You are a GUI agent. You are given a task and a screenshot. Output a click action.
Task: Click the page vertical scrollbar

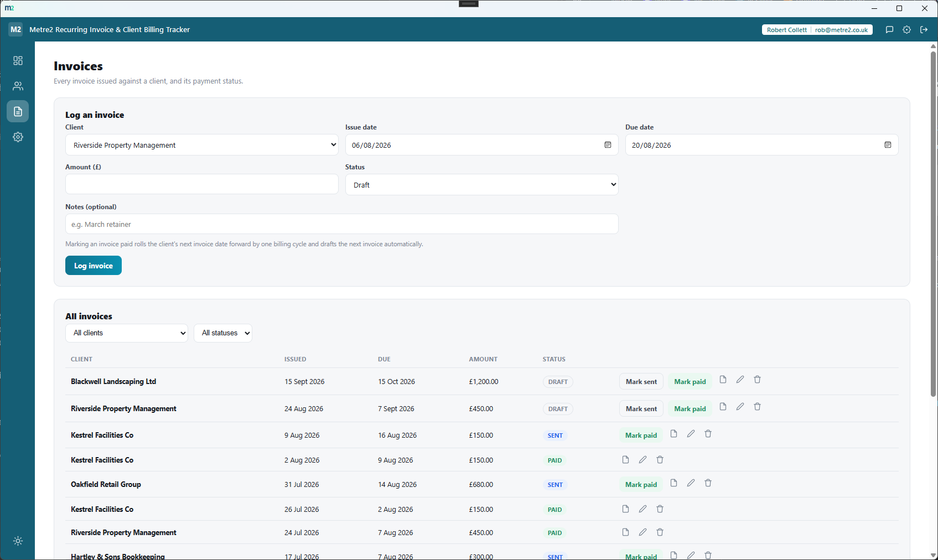click(933, 224)
